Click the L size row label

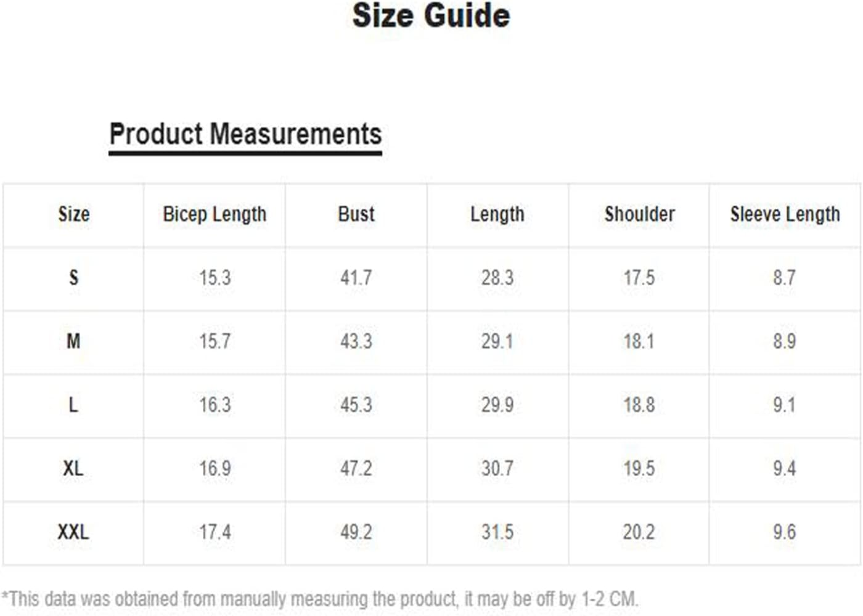pos(73,405)
